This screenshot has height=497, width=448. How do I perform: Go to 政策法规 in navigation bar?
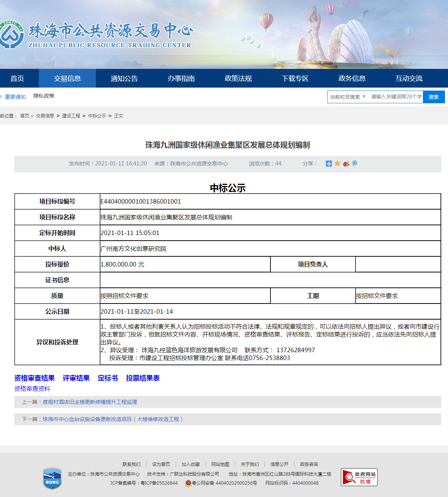tap(238, 79)
